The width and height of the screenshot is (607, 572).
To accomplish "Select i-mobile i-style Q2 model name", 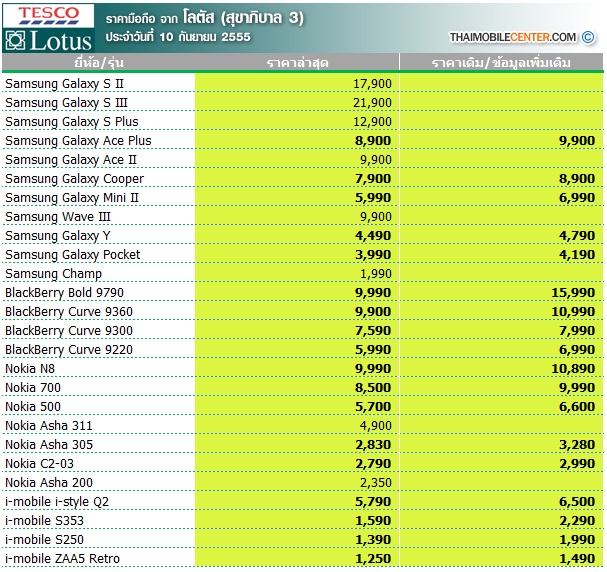I will 57,501.
